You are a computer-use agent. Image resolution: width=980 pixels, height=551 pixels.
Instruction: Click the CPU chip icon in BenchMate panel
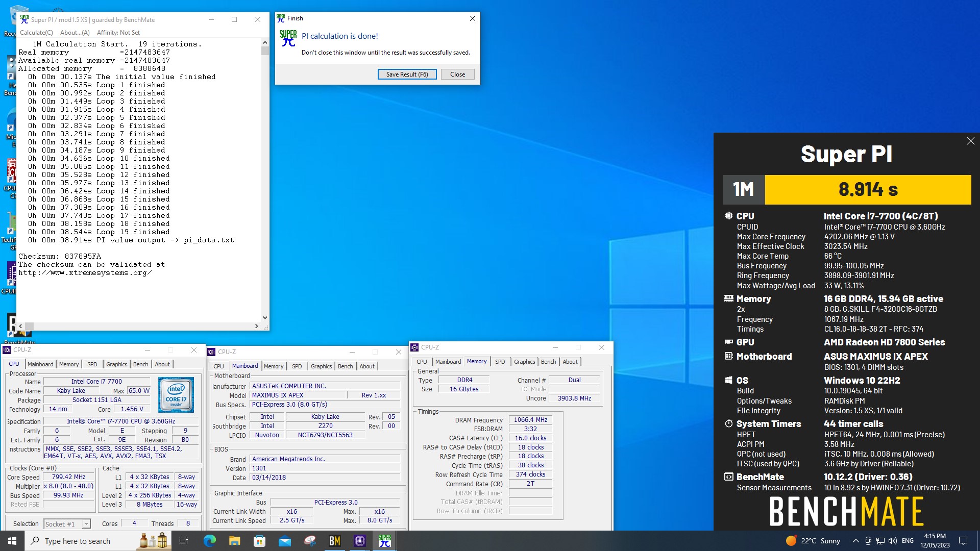pos(728,216)
